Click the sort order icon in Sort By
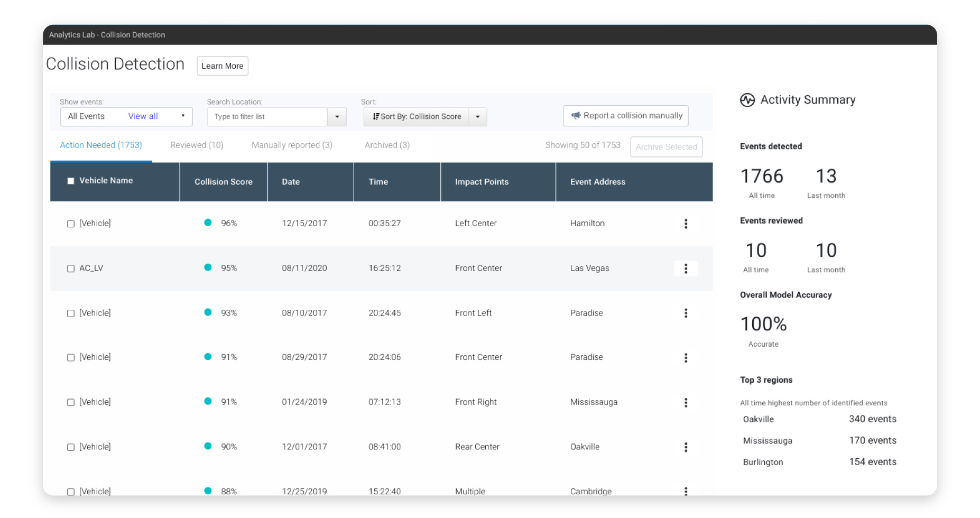The height and width of the screenshot is (518, 980). coord(376,117)
